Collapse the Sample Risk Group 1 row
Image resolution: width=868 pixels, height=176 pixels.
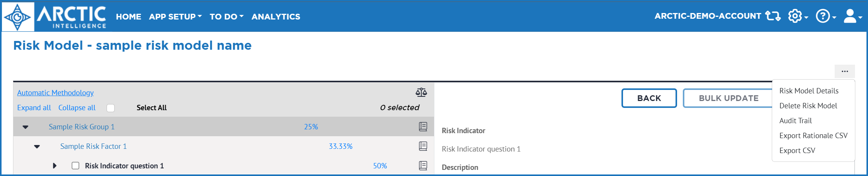click(25, 127)
